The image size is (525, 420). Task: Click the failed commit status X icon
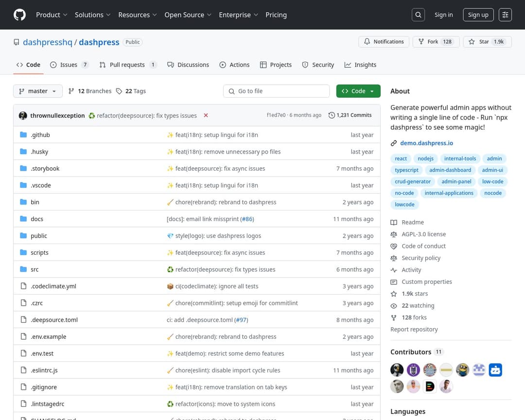206,115
